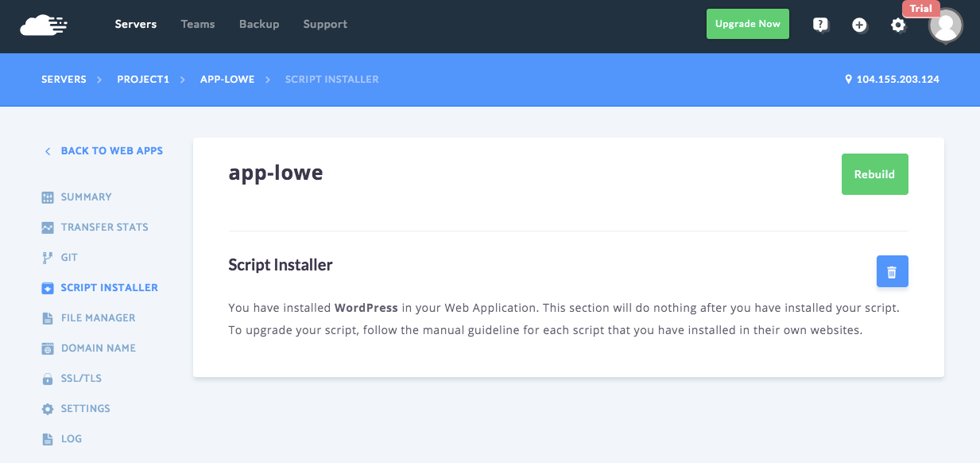Select Log in the sidebar

click(72, 439)
